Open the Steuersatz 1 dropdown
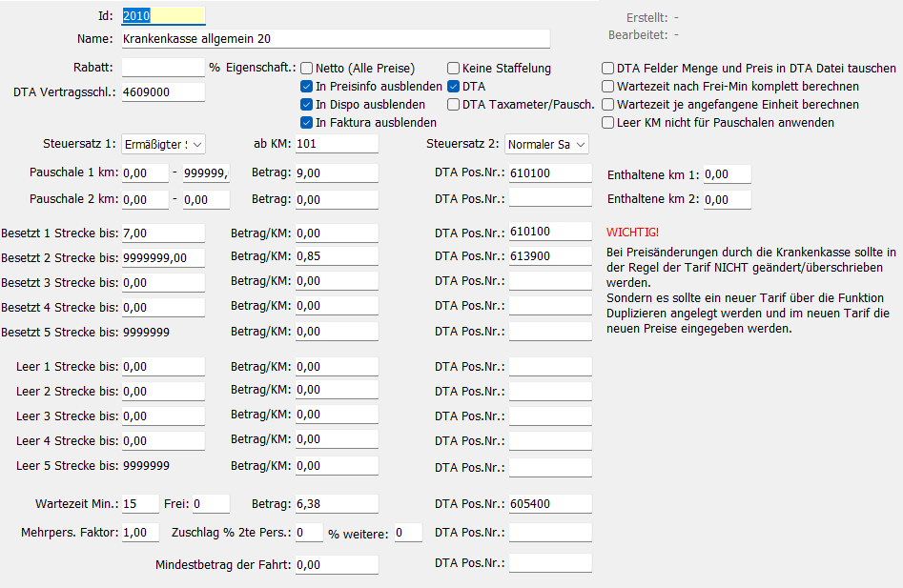 coord(164,144)
